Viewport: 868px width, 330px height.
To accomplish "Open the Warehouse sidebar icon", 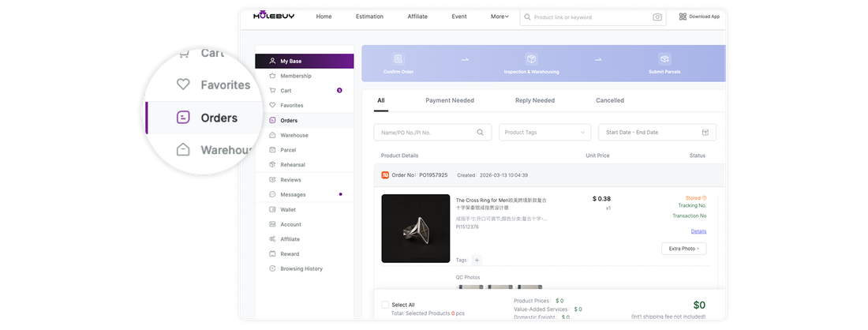I will point(271,135).
